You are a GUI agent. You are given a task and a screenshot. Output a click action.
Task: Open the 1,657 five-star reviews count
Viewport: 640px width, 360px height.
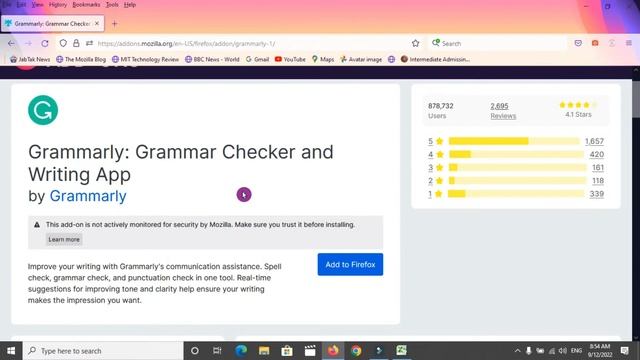coord(594,141)
